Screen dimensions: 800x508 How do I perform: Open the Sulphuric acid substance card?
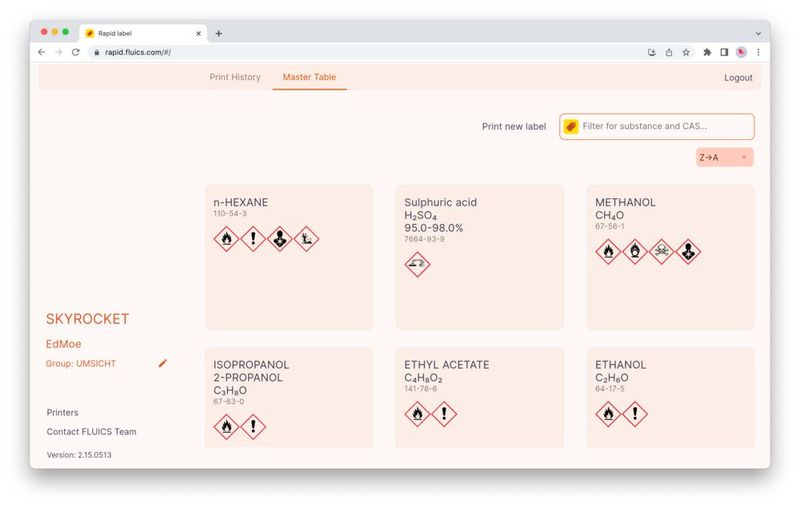(x=480, y=257)
